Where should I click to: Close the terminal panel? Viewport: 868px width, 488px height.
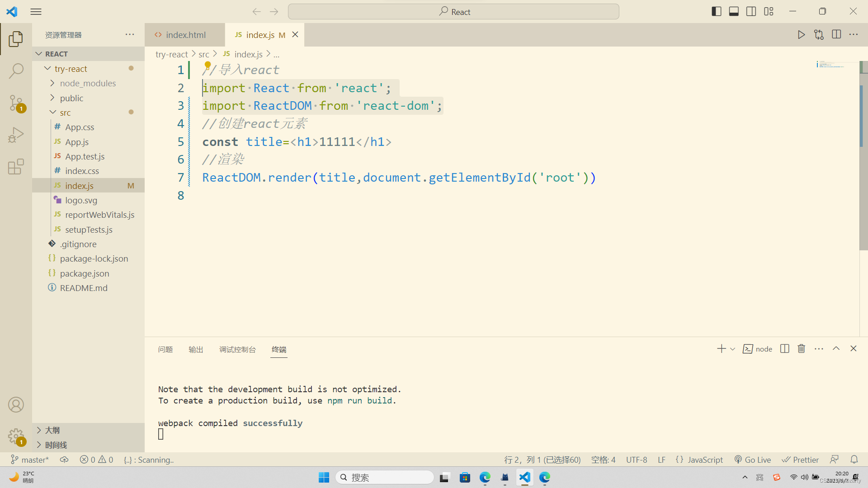[854, 349]
